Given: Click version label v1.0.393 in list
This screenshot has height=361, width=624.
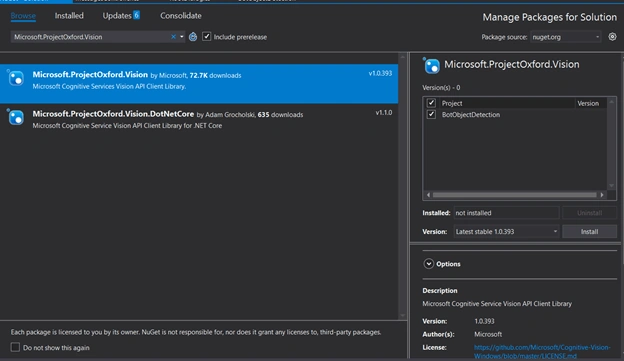Looking at the screenshot, I should pos(380,73).
